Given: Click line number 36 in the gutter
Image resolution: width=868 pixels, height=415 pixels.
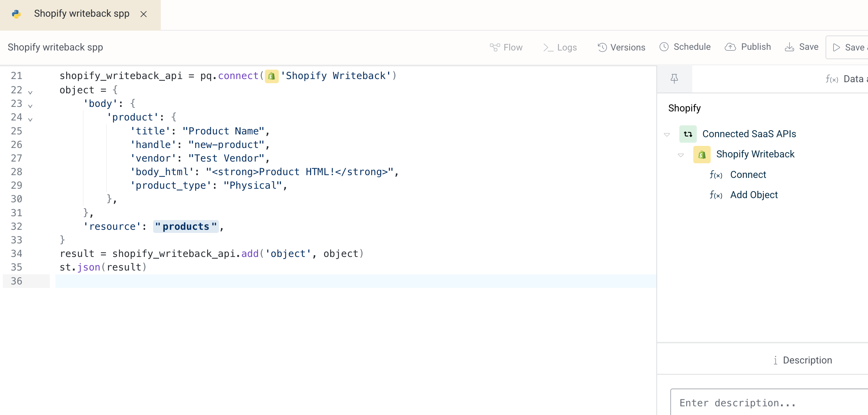Looking at the screenshot, I should point(17,281).
